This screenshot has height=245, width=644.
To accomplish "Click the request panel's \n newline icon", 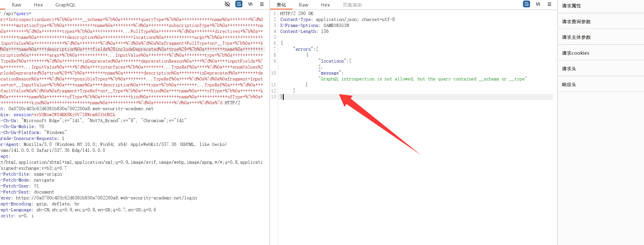I will pos(250,4).
